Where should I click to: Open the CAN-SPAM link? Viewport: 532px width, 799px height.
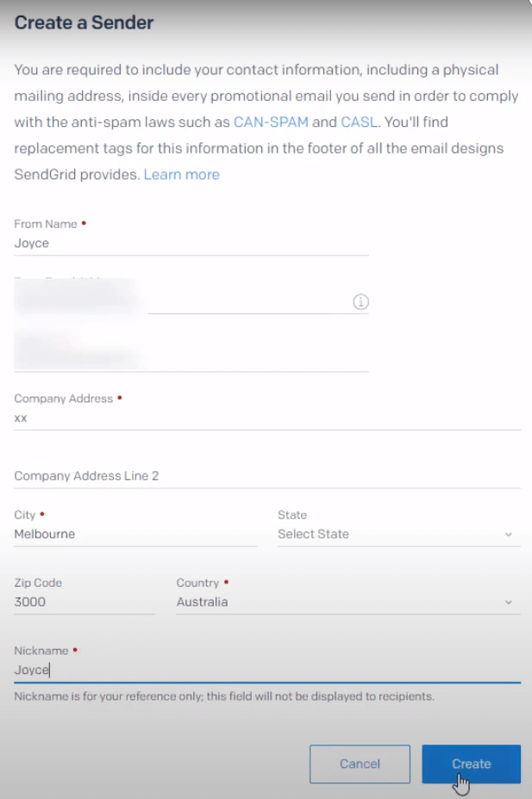(x=271, y=122)
